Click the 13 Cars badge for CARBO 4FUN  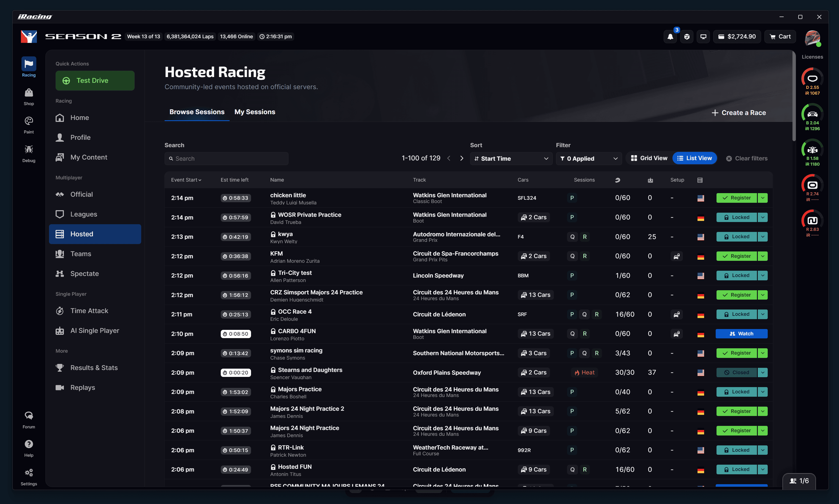pyautogui.click(x=536, y=334)
